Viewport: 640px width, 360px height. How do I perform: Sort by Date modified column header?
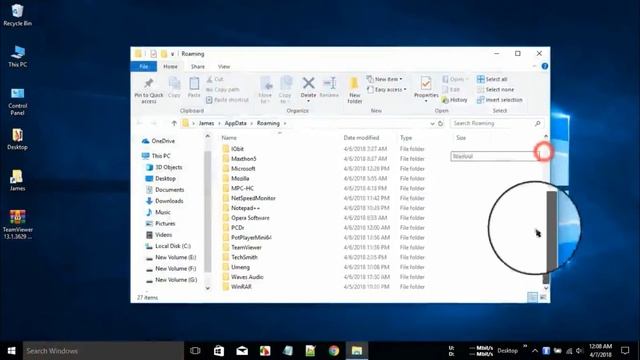coord(361,138)
